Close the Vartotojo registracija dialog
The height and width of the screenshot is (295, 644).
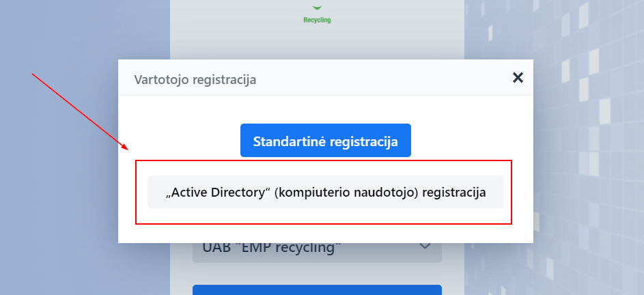[518, 78]
